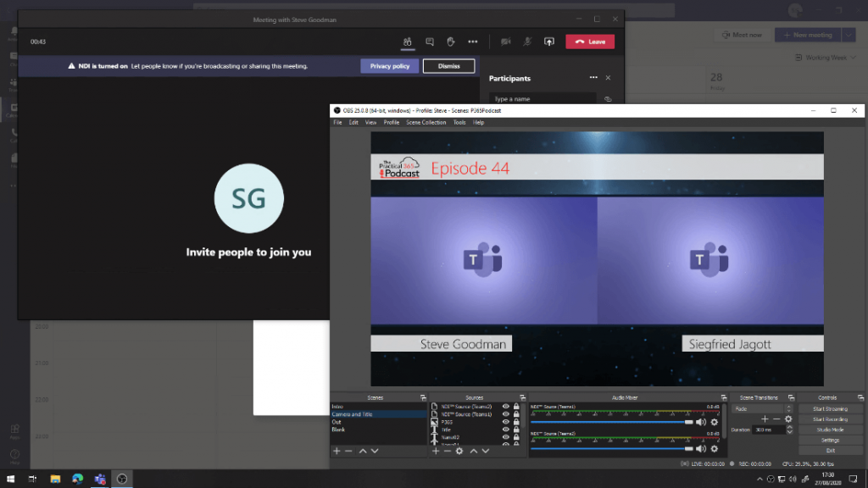Open the Fade transition dropdown
The image size is (868, 488).
762,409
